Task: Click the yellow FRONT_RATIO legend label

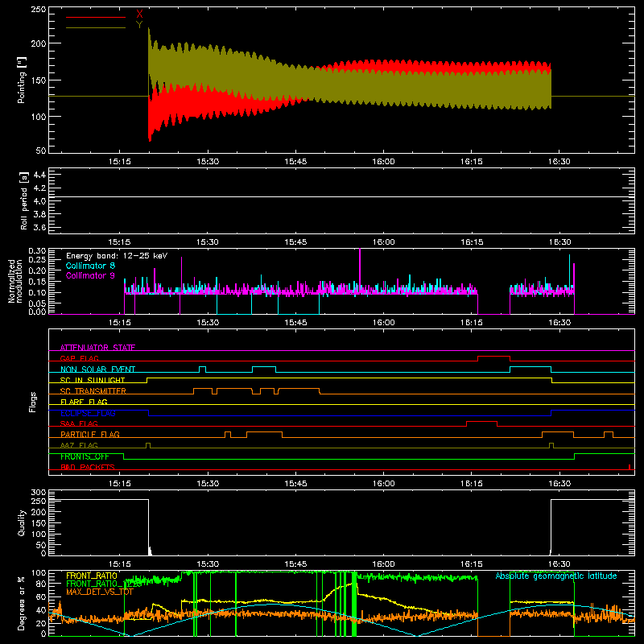Action: (x=92, y=576)
